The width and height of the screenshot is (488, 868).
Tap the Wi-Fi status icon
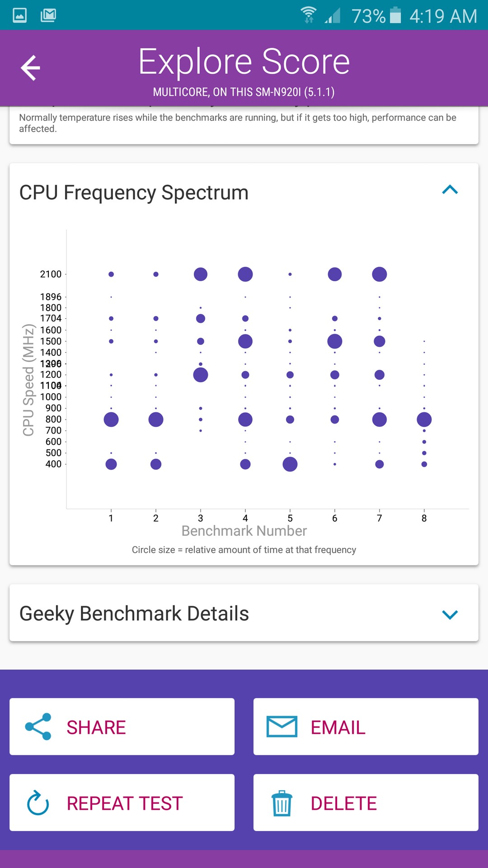309,15
